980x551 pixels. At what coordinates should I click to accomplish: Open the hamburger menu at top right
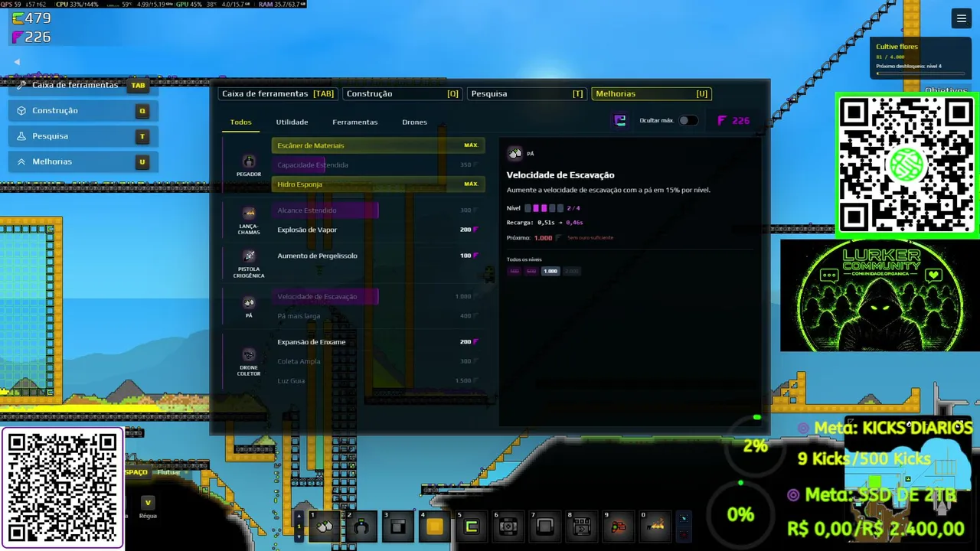[962, 18]
